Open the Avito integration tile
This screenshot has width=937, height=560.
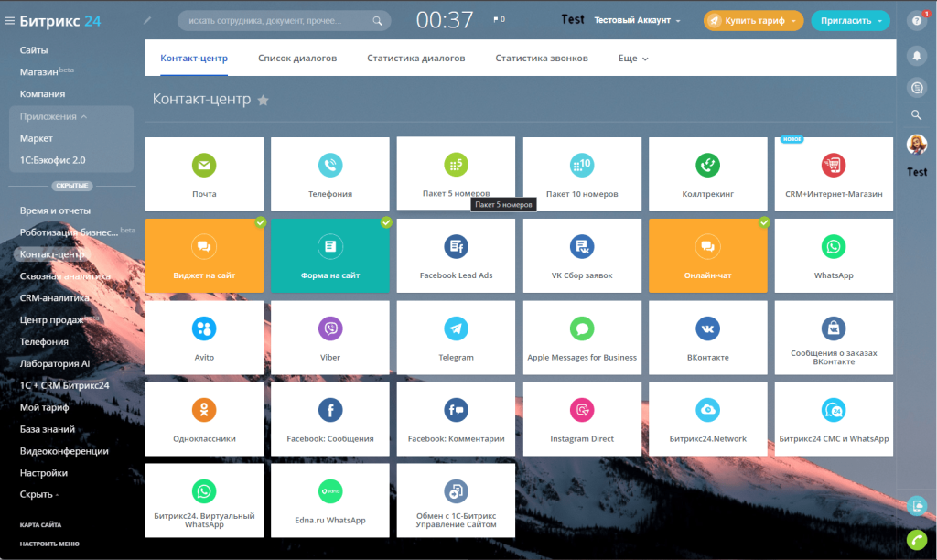(x=204, y=337)
